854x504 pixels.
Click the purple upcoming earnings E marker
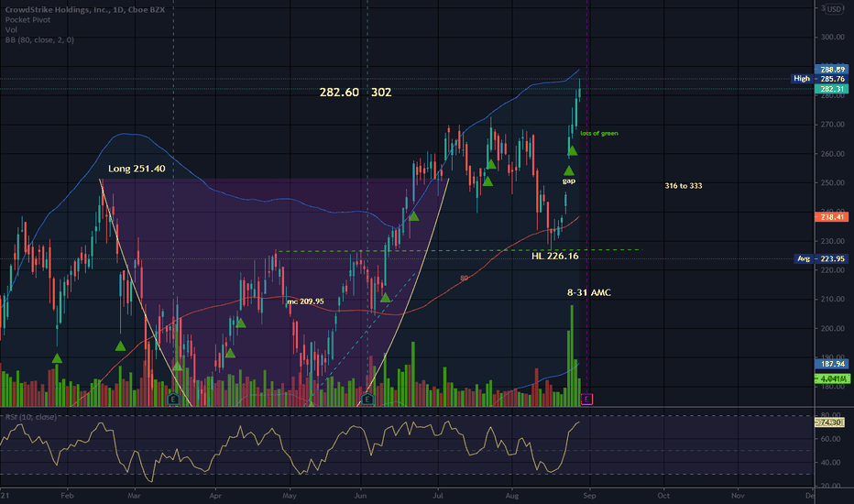click(x=586, y=399)
